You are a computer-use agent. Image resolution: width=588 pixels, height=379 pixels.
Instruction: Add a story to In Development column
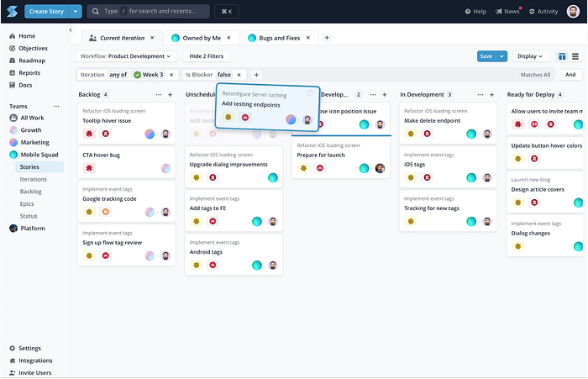(x=491, y=95)
